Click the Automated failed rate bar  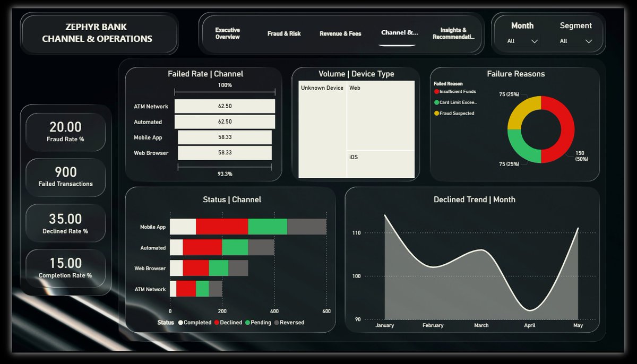225,122
